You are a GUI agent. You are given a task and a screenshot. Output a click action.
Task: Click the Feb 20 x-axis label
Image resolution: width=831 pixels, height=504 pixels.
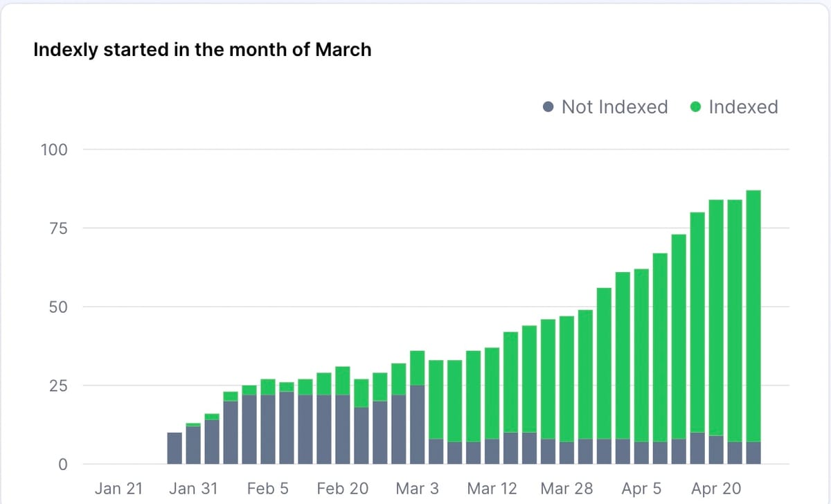pyautogui.click(x=342, y=489)
